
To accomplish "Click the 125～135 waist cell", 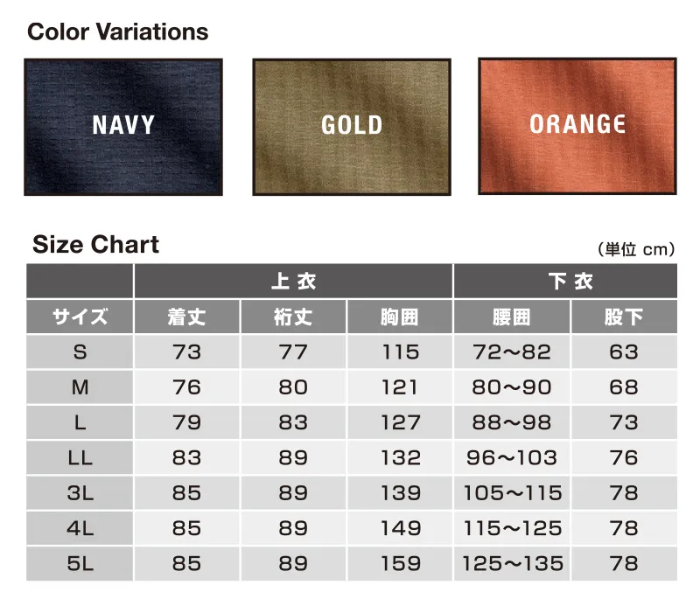I will 512,564.
